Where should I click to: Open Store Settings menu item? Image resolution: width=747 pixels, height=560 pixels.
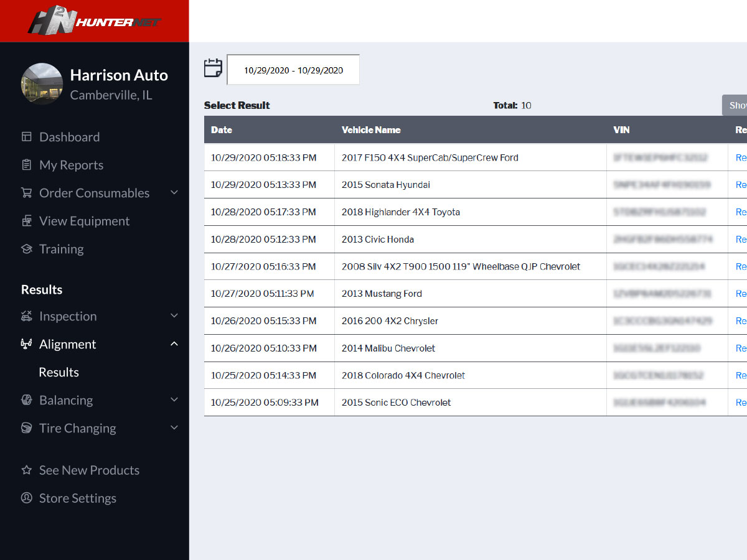point(77,498)
